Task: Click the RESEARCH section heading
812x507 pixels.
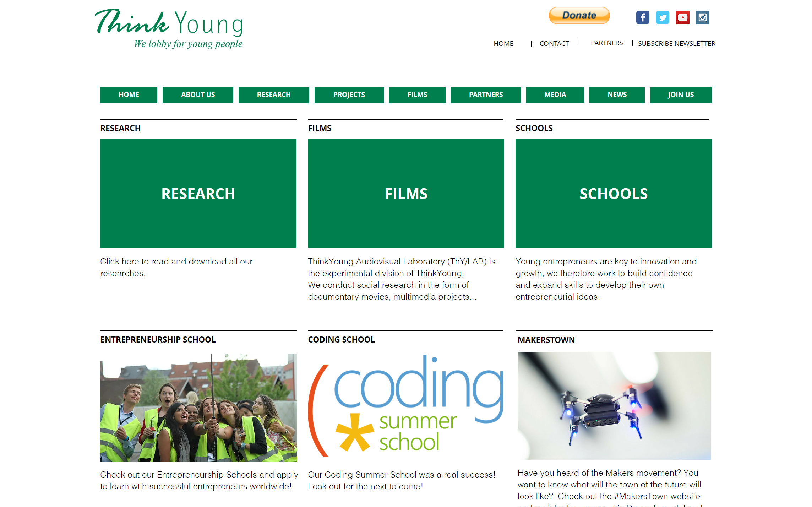Action: coord(120,128)
